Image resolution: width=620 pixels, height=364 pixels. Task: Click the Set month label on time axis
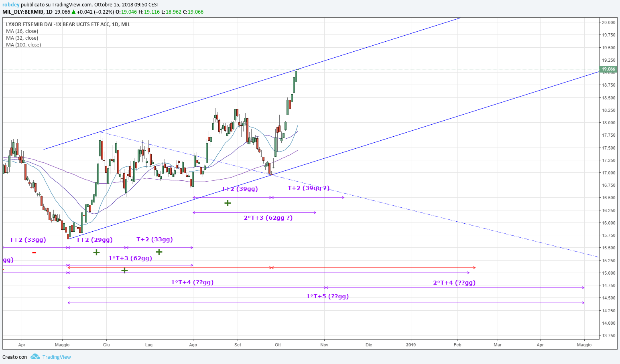238,345
